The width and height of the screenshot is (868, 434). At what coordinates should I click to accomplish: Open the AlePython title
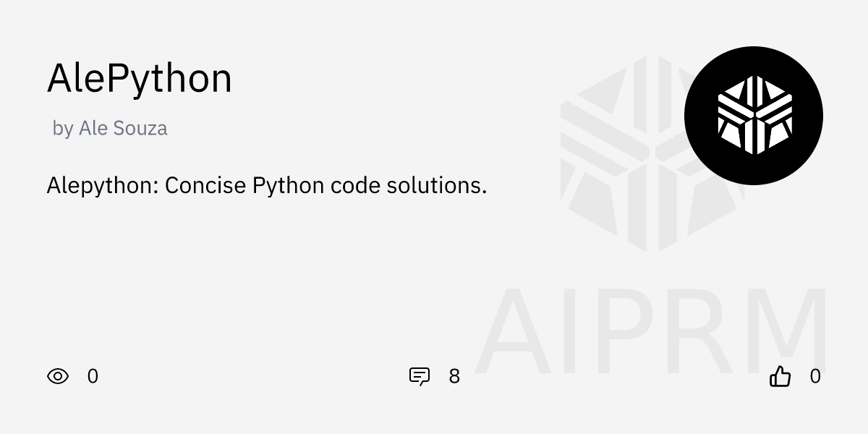(x=139, y=78)
